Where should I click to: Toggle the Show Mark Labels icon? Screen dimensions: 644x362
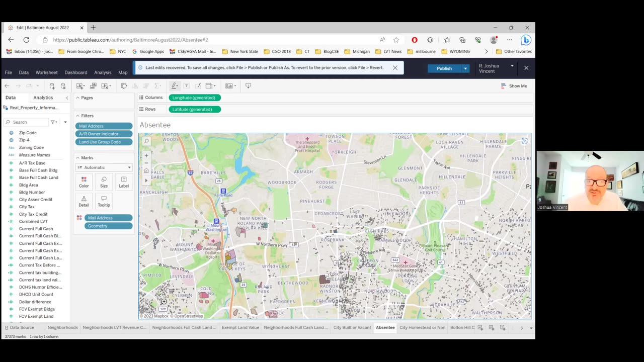pos(186,86)
